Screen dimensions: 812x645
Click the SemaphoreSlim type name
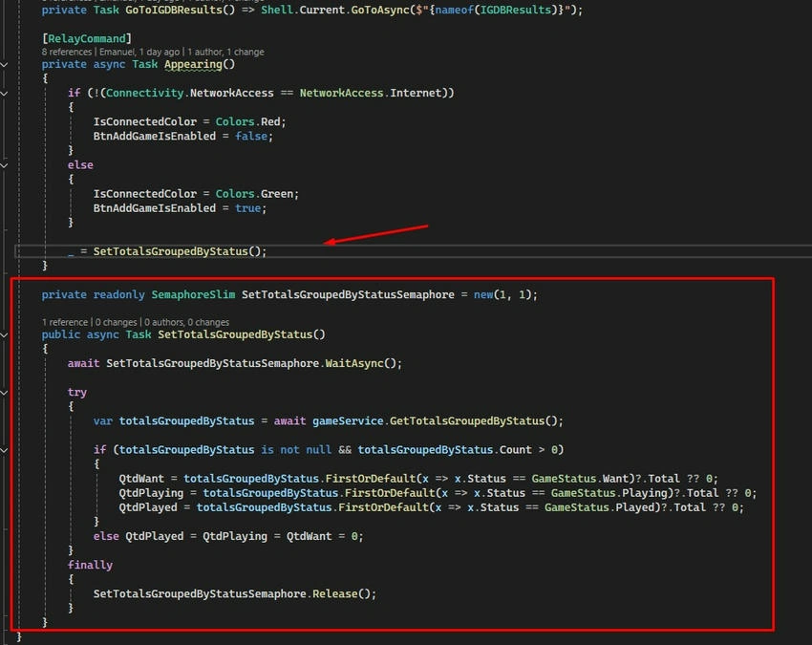pyautogui.click(x=193, y=294)
